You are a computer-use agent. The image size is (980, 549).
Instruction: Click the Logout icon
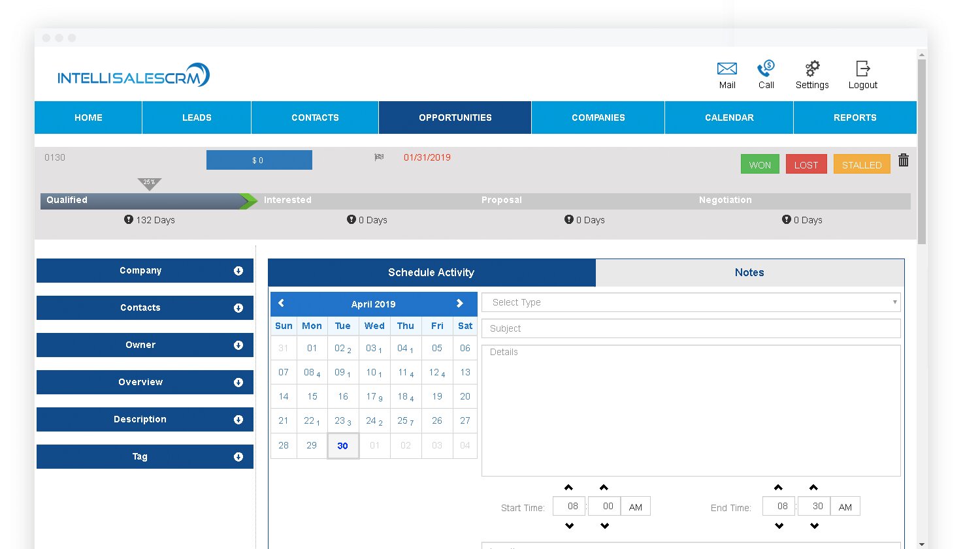coord(862,69)
